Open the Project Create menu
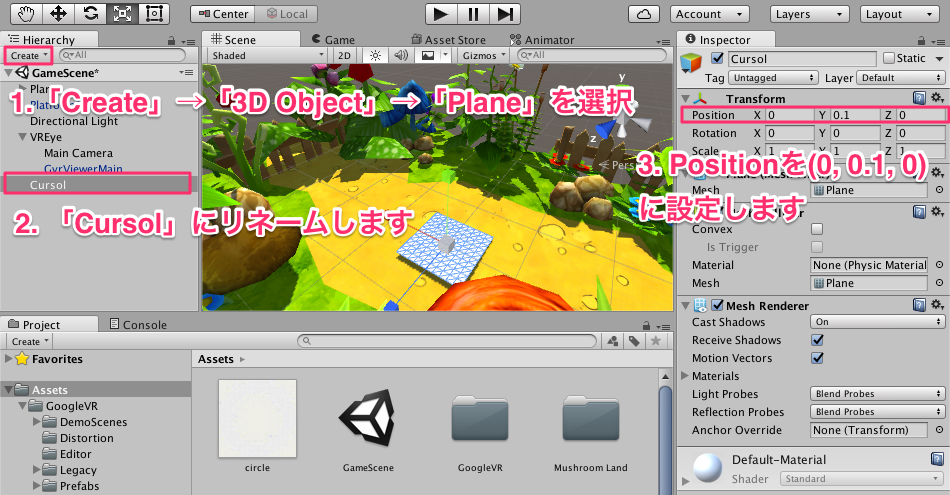The width and height of the screenshot is (950, 495). (x=29, y=342)
